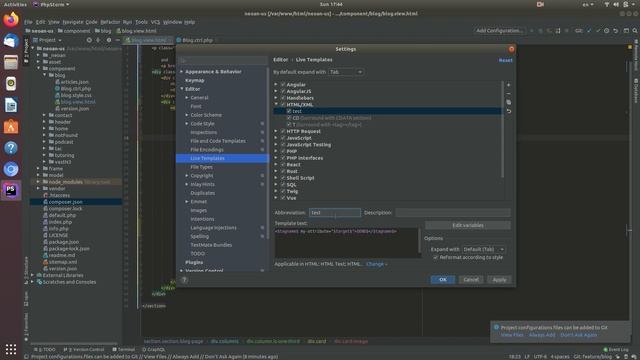Disable the HTML/XML template group
The height and width of the screenshot is (360, 640).
click(283, 104)
